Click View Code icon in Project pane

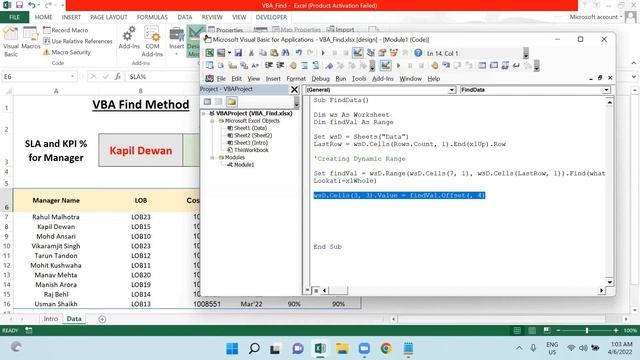[207, 102]
